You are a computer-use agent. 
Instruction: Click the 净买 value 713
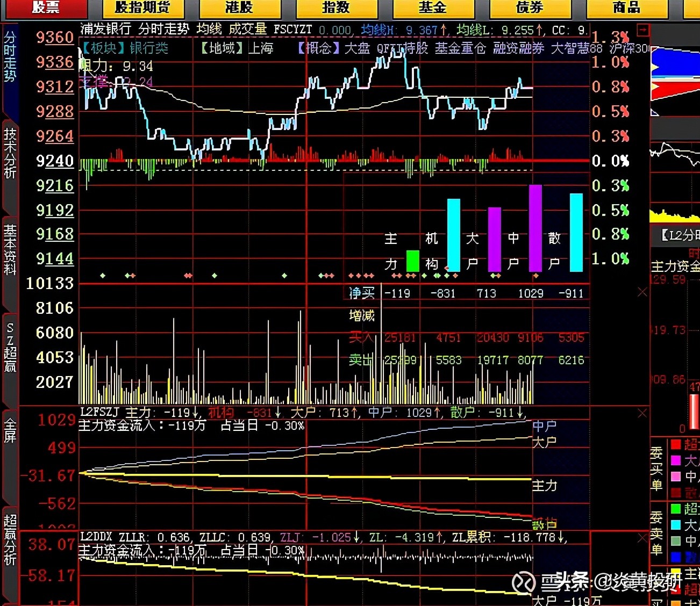487,293
